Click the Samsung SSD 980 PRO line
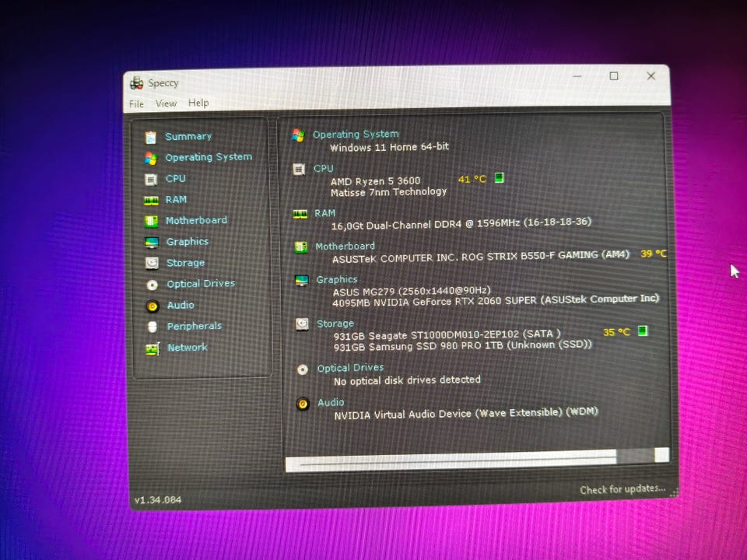Image resolution: width=747 pixels, height=560 pixels. [x=462, y=345]
